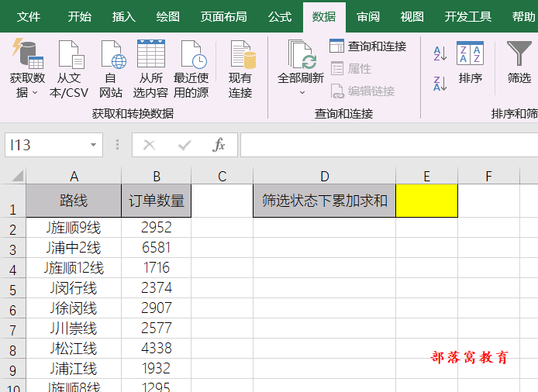The image size is (538, 392).
Task: Click into the formula bar input
Action: coord(389,145)
